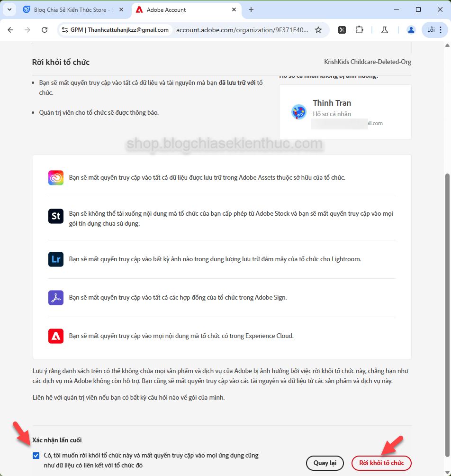Select the KrishKids Childcare-Deleted-Org text

tap(368, 62)
